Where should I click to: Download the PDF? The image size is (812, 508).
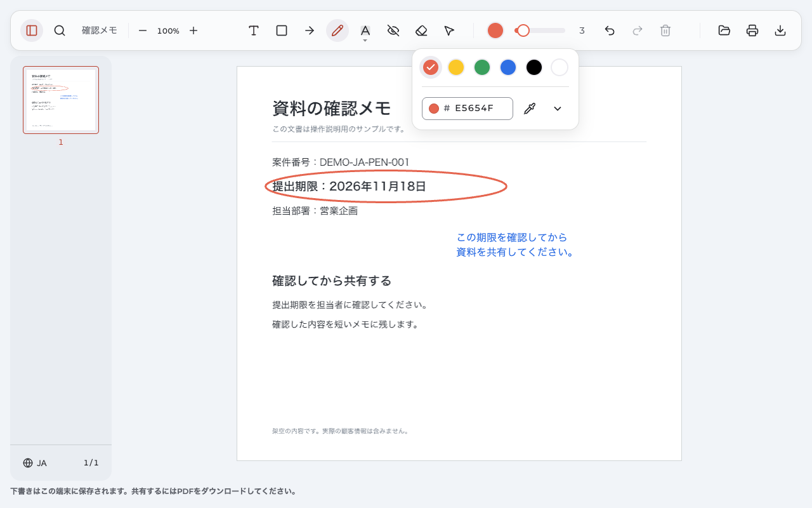tap(780, 30)
